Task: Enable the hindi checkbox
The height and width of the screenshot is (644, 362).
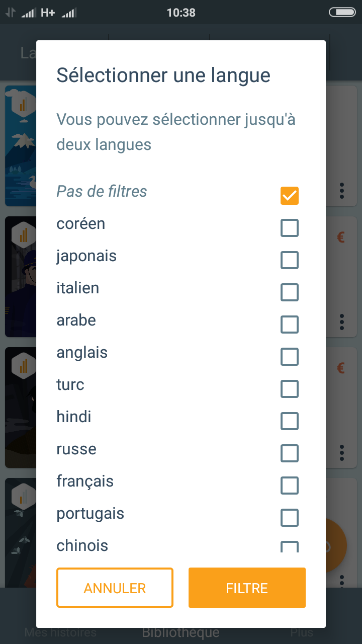Action: click(x=290, y=421)
